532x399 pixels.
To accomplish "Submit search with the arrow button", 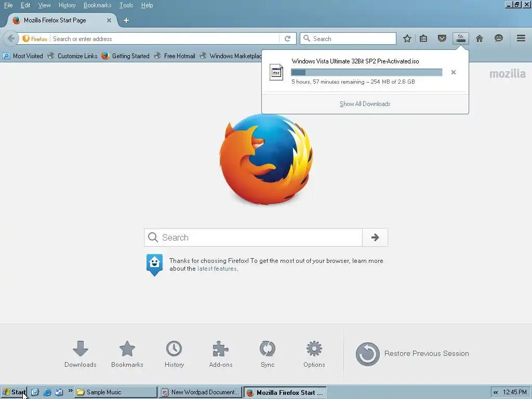I will click(x=375, y=237).
